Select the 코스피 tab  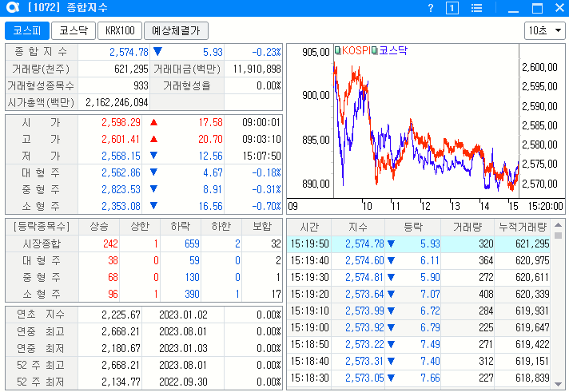(x=27, y=31)
